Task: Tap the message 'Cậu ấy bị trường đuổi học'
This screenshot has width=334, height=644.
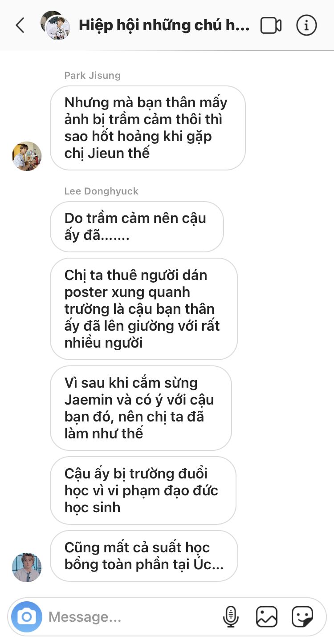Action: (x=143, y=490)
